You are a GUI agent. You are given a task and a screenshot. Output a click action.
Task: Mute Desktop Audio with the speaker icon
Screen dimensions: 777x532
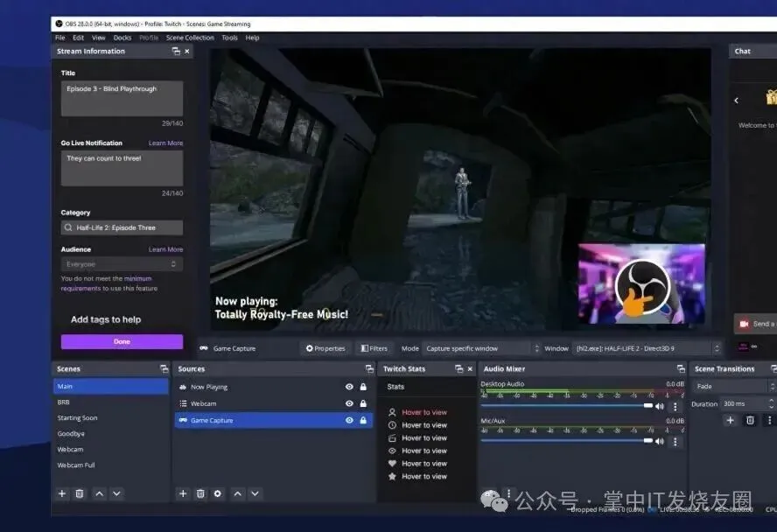click(x=660, y=406)
